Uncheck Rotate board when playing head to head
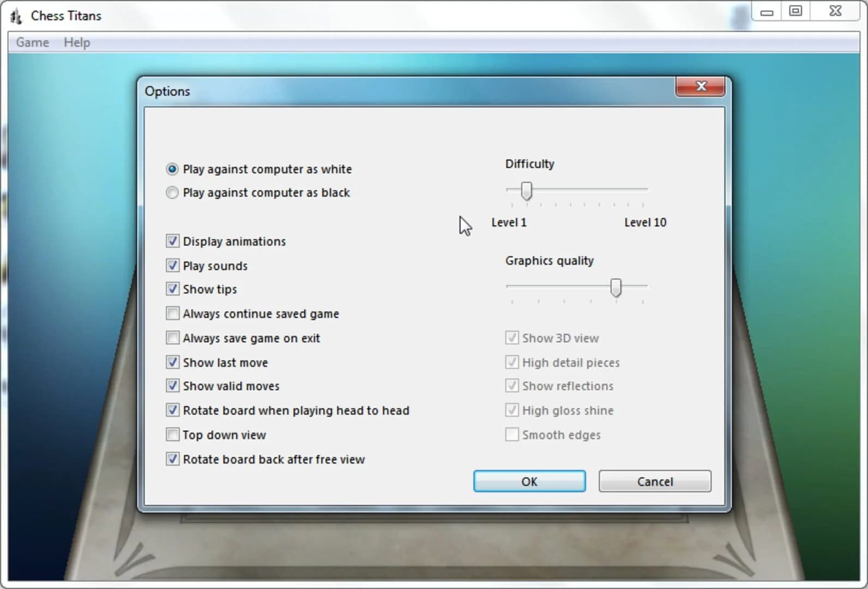 pos(172,410)
